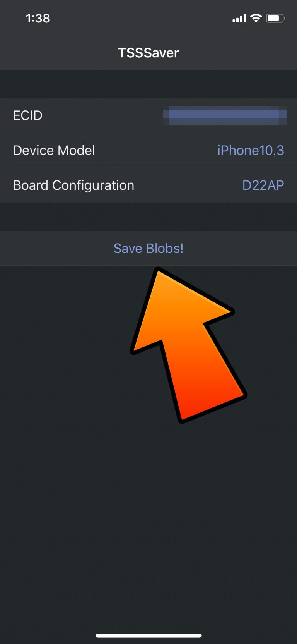Tap the battery level indicator

(x=275, y=18)
